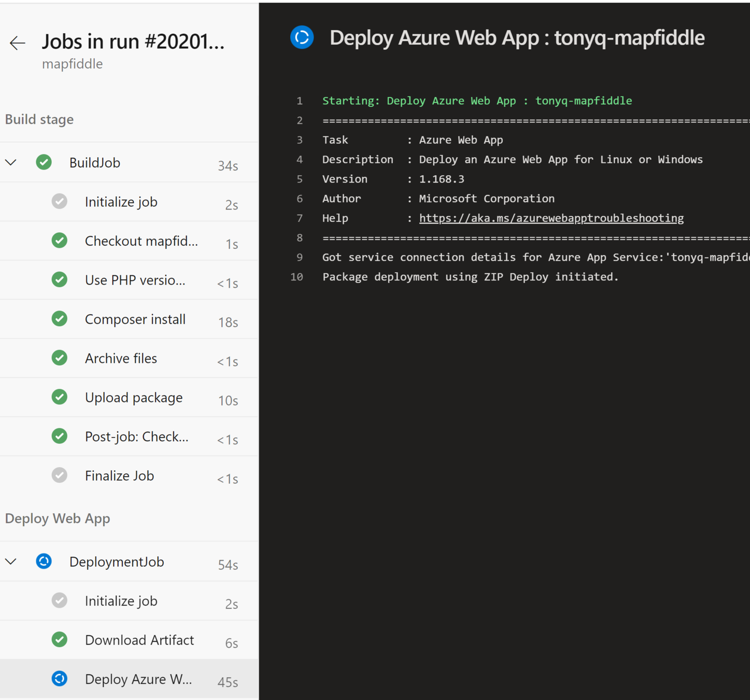Click the green check beside Checkout mapfid...
Viewport: 750px width, 700px height.
[x=60, y=241]
